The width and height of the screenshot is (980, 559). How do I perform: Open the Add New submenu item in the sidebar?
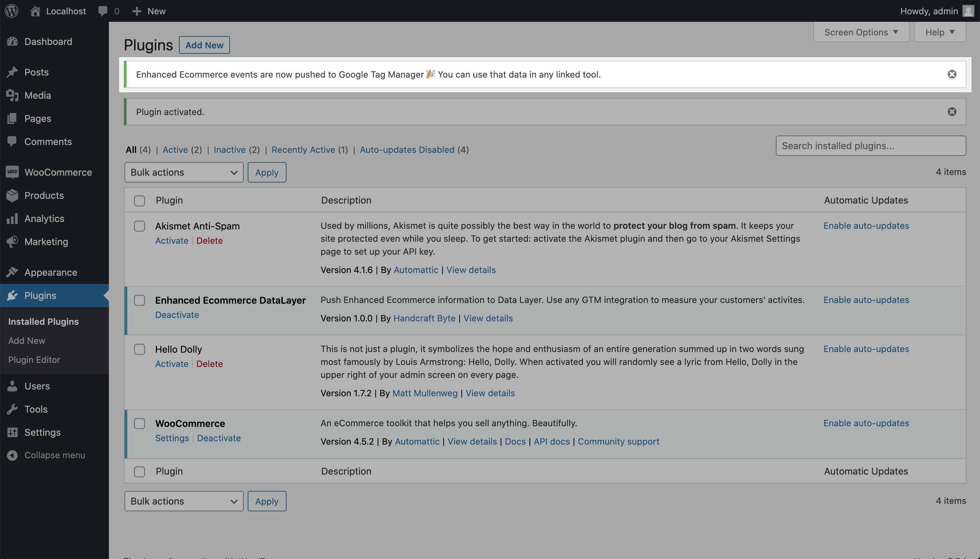pos(27,340)
